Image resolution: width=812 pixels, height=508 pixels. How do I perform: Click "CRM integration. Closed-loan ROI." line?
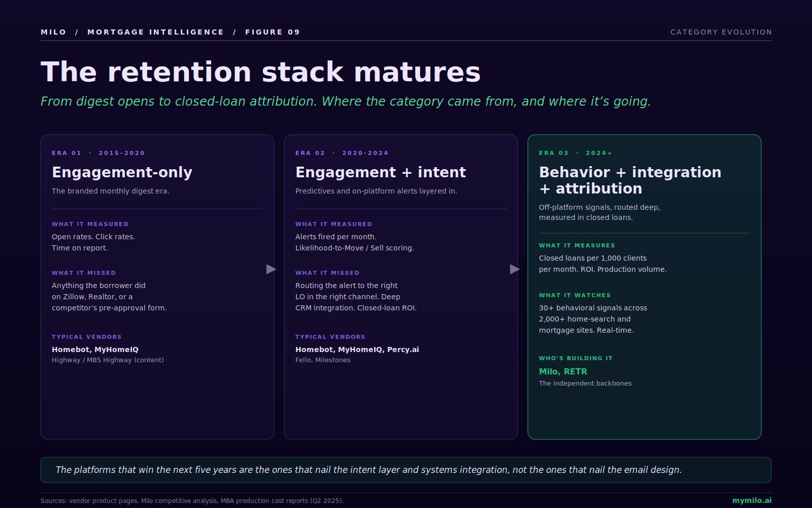(x=356, y=308)
